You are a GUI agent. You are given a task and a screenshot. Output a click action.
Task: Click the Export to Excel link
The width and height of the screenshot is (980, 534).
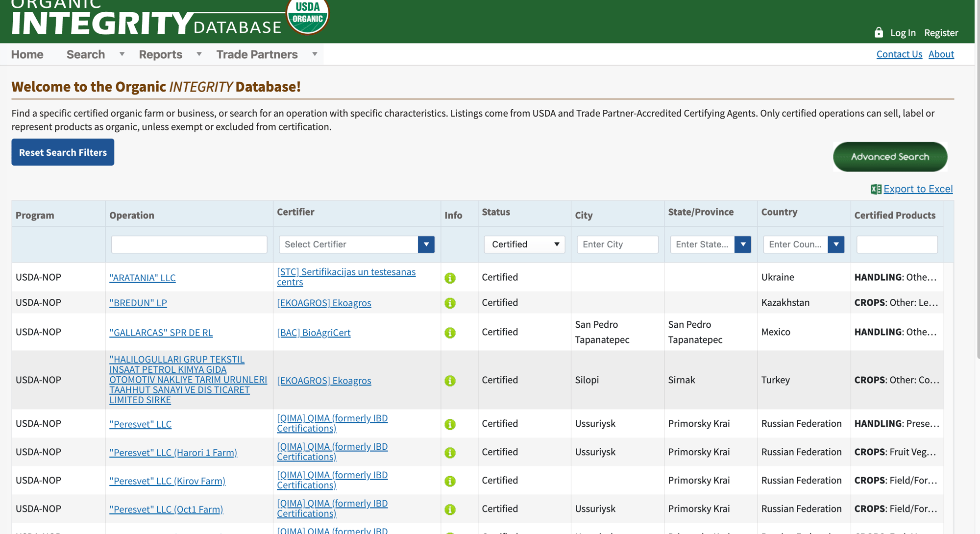(918, 189)
